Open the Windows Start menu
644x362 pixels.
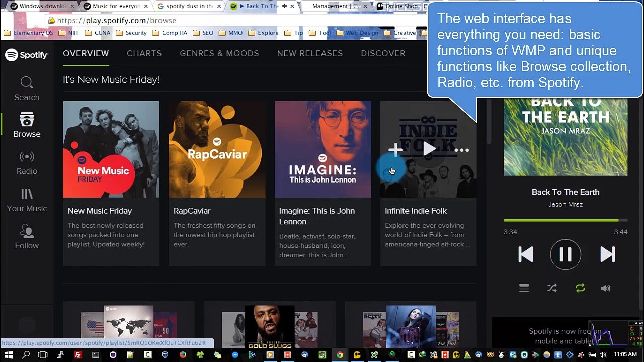tap(9, 355)
